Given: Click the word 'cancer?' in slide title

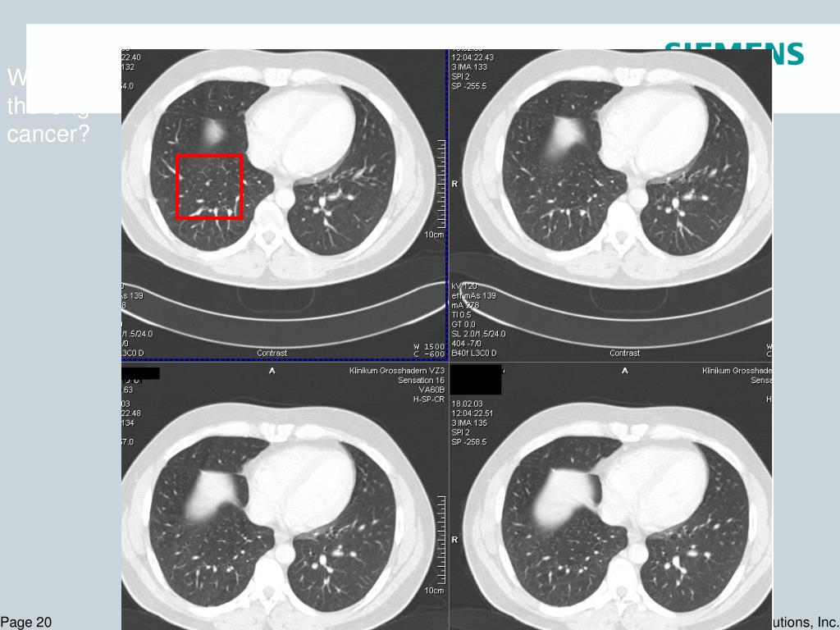Looking at the screenshot, I should (48, 134).
